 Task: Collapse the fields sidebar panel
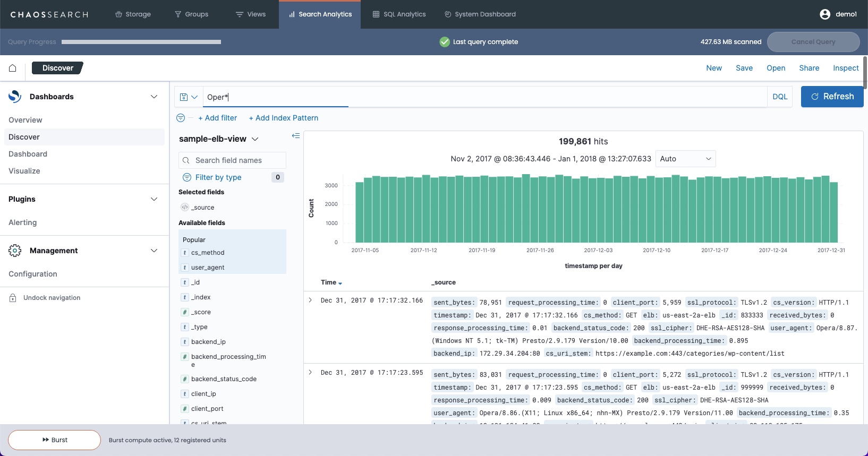(x=296, y=136)
